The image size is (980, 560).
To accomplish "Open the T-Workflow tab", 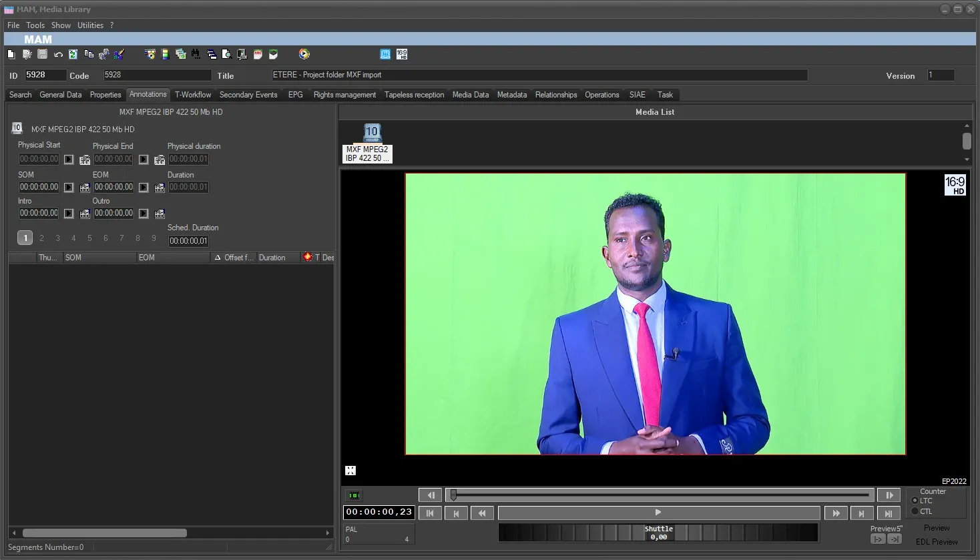I will point(193,95).
